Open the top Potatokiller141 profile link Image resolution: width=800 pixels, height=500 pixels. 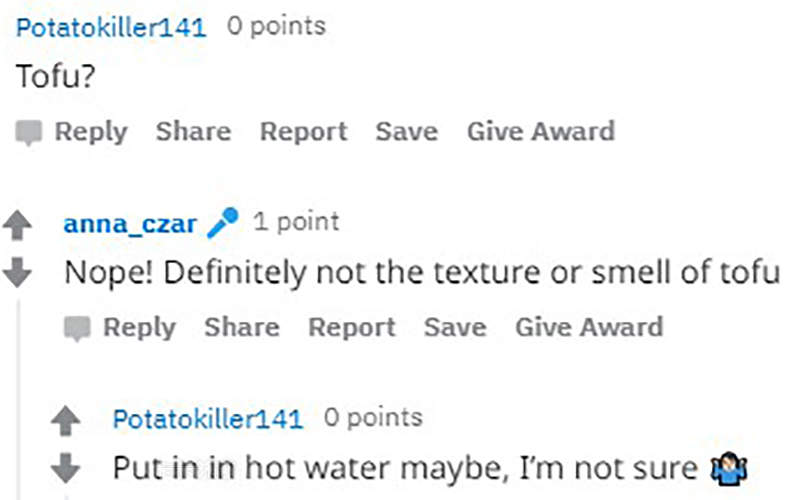coord(111,27)
